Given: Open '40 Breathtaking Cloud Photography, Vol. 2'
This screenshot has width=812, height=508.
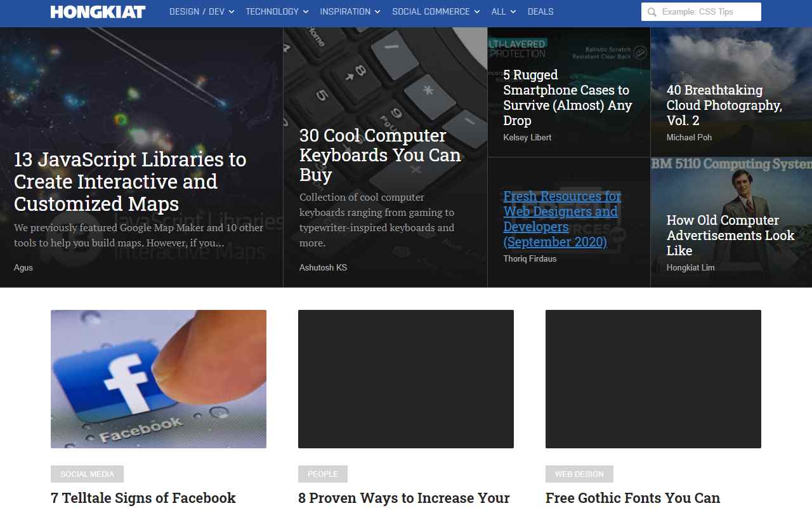Looking at the screenshot, I should coord(724,105).
